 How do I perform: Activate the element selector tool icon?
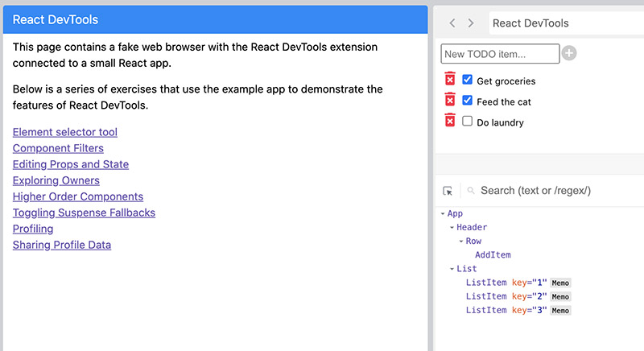click(x=448, y=191)
